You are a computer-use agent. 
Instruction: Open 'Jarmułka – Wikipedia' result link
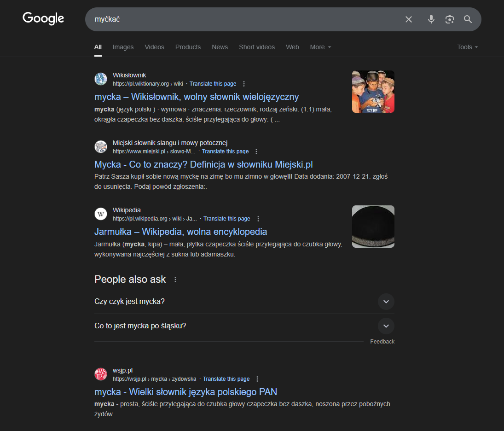click(180, 232)
